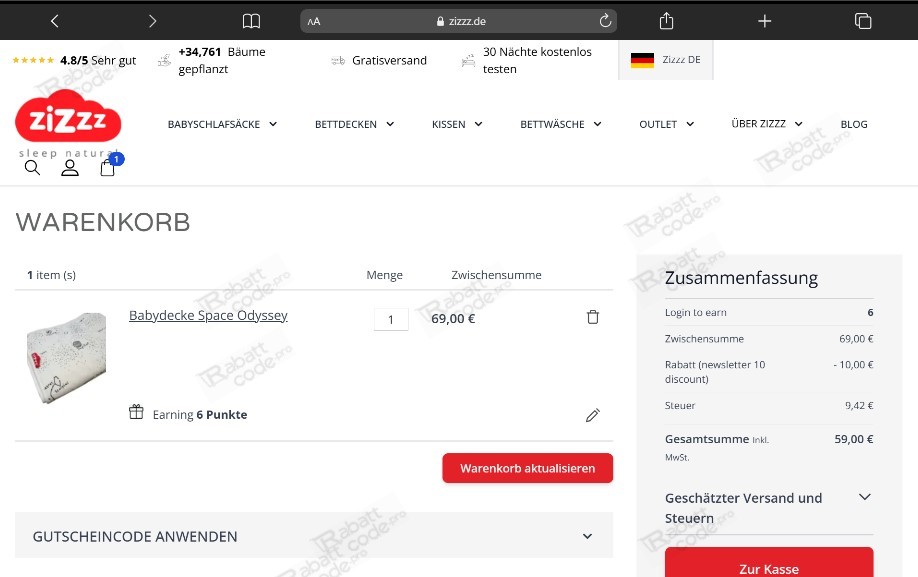Go forward with Safari's forward arrow
The height and width of the screenshot is (577, 918).
(152, 21)
